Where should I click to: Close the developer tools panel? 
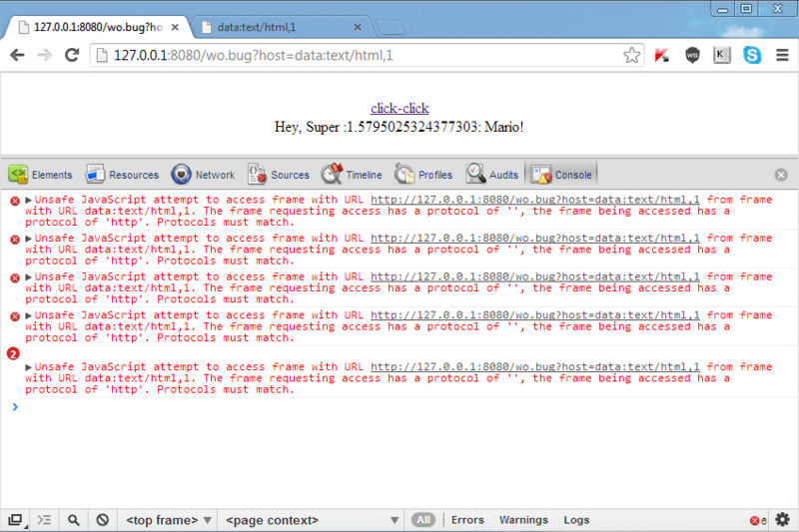(781, 175)
